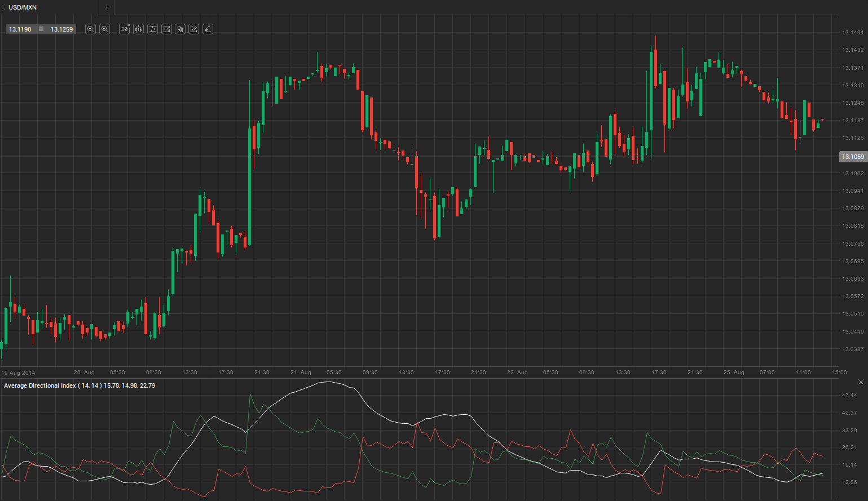Open the indicators line-chart icon
This screenshot has height=501, width=868.
(x=166, y=29)
